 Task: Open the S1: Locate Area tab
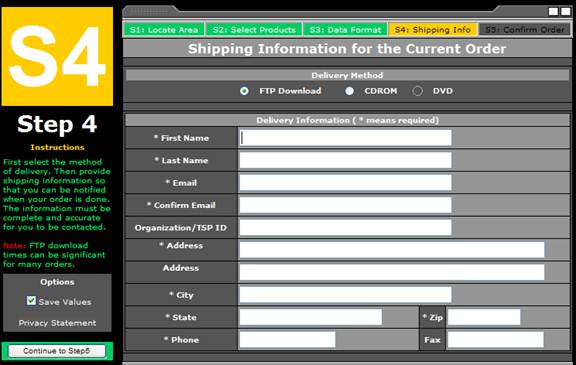(x=164, y=30)
